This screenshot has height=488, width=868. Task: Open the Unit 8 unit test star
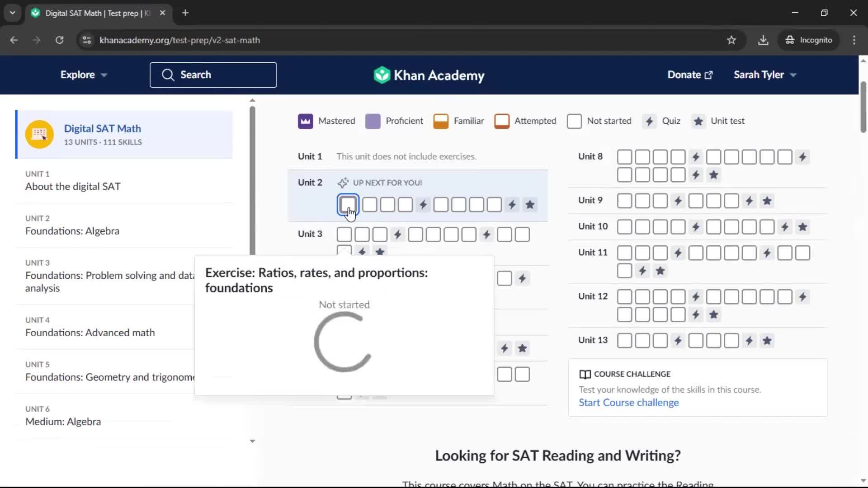click(713, 175)
